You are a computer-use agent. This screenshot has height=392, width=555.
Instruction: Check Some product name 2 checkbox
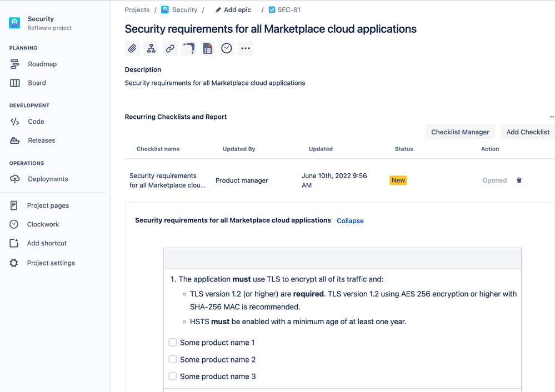[172, 359]
